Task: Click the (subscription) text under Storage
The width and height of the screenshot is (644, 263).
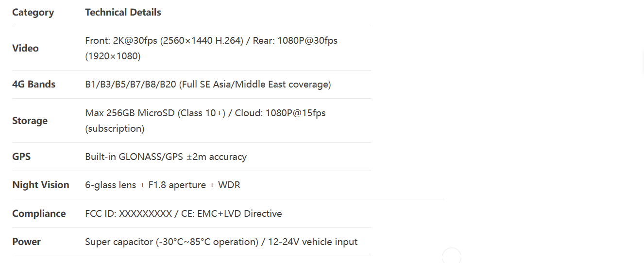Action: pyautogui.click(x=115, y=129)
